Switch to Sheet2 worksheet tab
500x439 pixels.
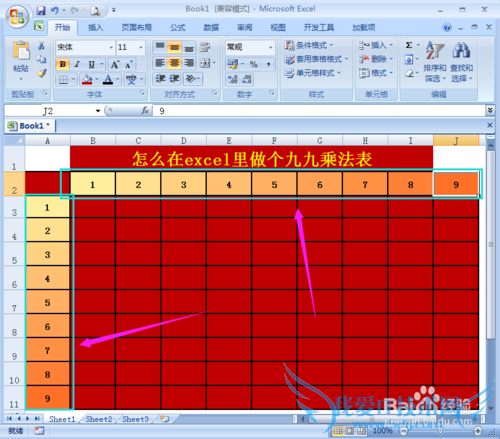99,419
